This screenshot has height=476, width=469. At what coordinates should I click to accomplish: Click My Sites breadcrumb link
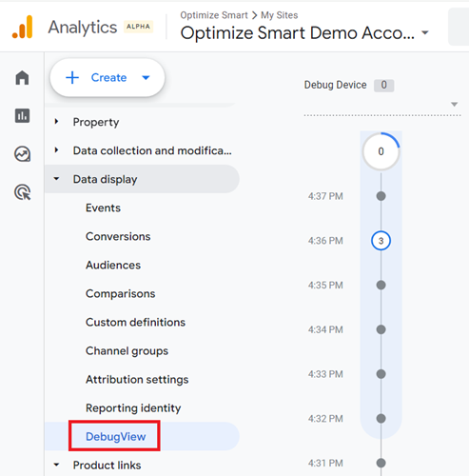[280, 15]
